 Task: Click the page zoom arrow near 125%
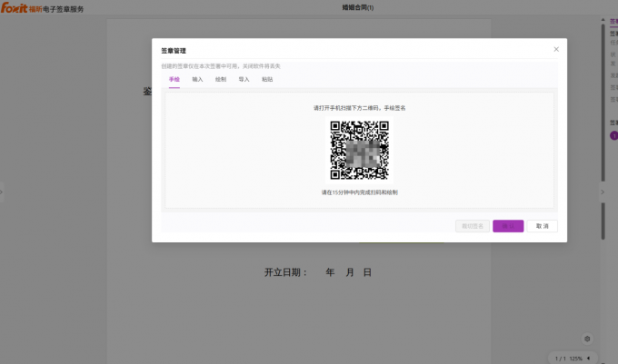[588, 358]
